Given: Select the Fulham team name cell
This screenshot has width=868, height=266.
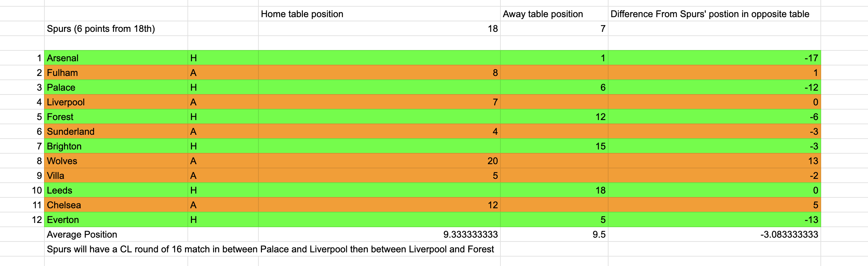Looking at the screenshot, I should click(x=116, y=72).
